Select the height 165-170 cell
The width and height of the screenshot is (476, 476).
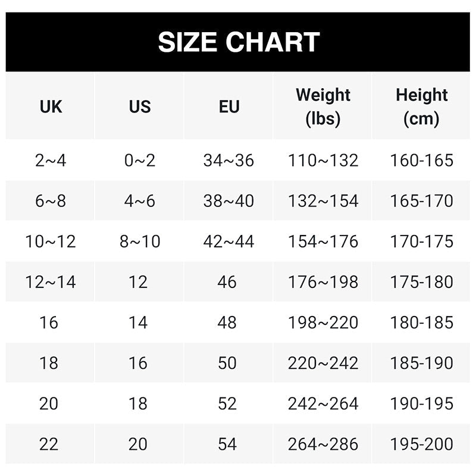(421, 201)
